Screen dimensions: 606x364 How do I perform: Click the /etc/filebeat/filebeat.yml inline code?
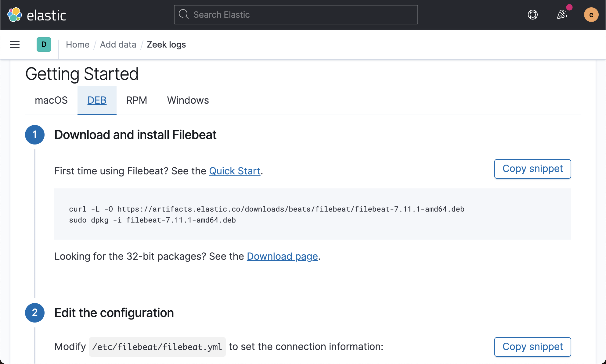[157, 347]
